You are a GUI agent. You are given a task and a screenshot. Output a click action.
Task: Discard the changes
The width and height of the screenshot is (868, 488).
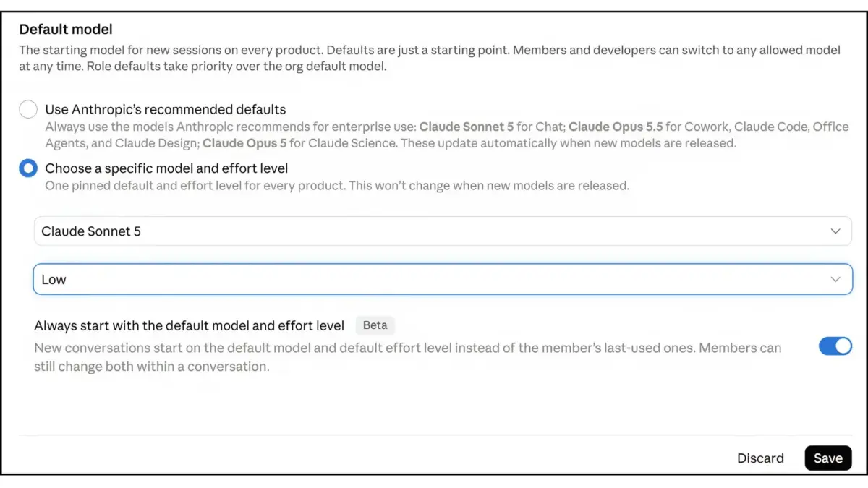click(x=760, y=458)
